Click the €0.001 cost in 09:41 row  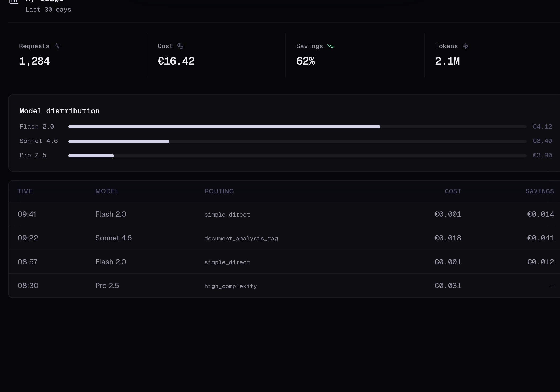coord(448,214)
